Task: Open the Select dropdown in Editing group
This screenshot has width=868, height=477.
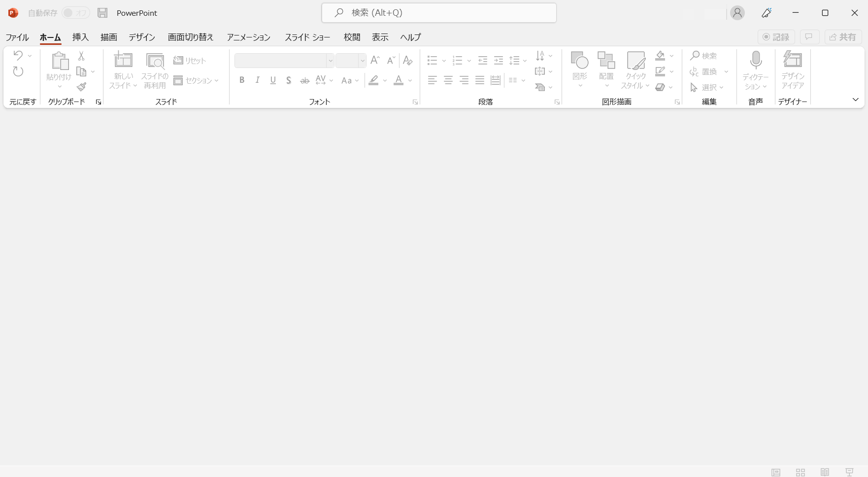Action: point(707,87)
